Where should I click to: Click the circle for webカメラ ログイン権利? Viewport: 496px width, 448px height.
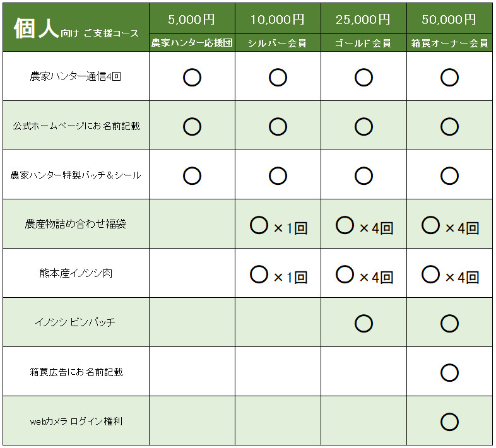(449, 421)
